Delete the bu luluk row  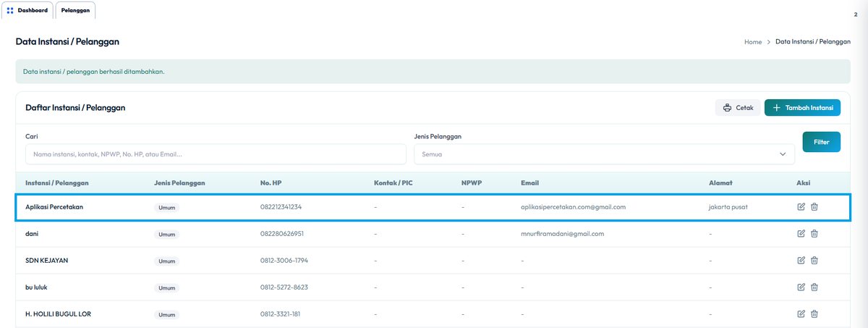[x=814, y=287]
